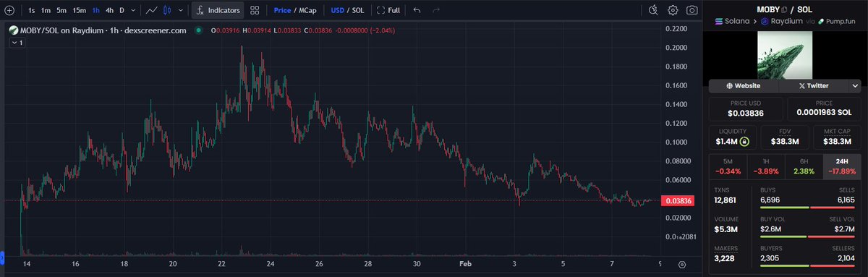
Task: Select the 1h timeframe
Action: click(x=95, y=10)
